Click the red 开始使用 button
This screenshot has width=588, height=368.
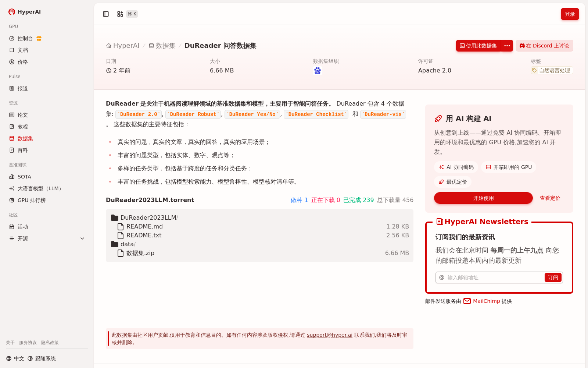[483, 198]
